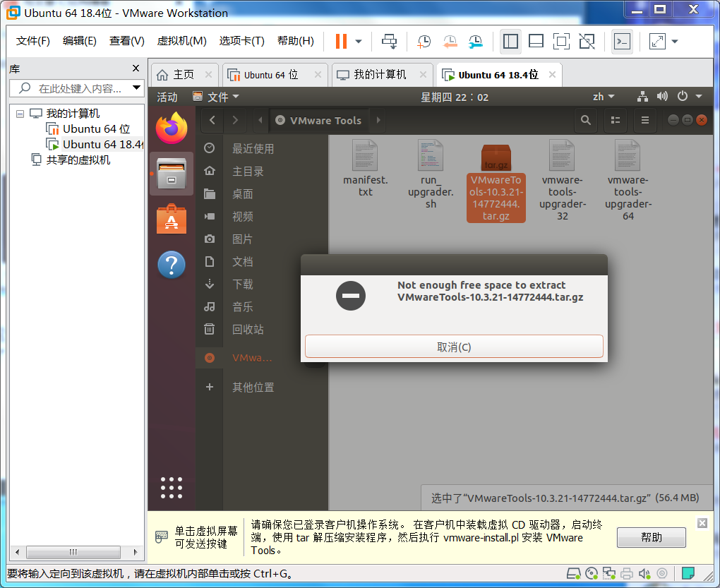Image resolution: width=720 pixels, height=588 pixels.
Task: Open the 选项卡(T) menu
Action: pos(242,41)
